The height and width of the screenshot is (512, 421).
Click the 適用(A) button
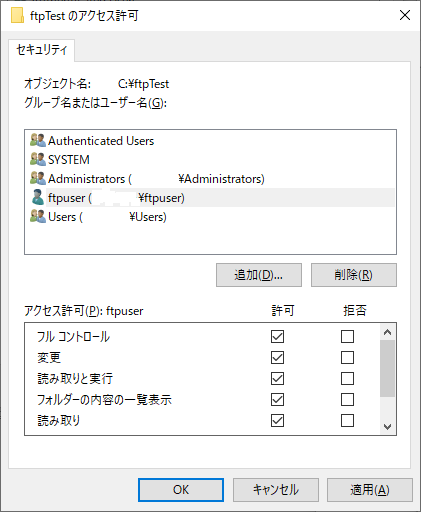click(370, 490)
